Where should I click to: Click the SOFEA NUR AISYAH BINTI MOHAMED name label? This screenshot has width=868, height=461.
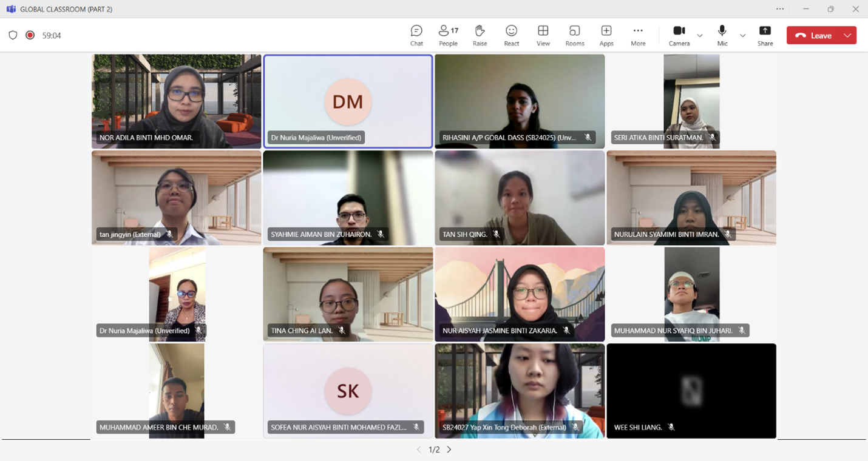(339, 427)
